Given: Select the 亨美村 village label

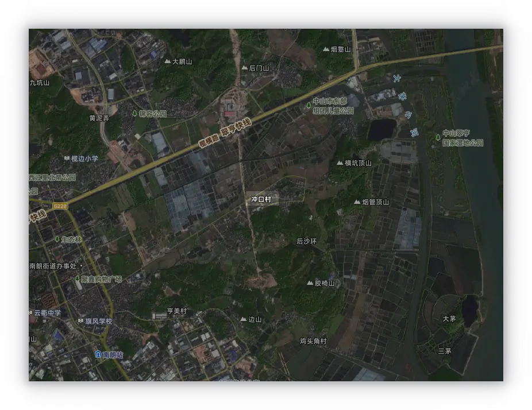Looking at the screenshot, I should (x=177, y=311).
